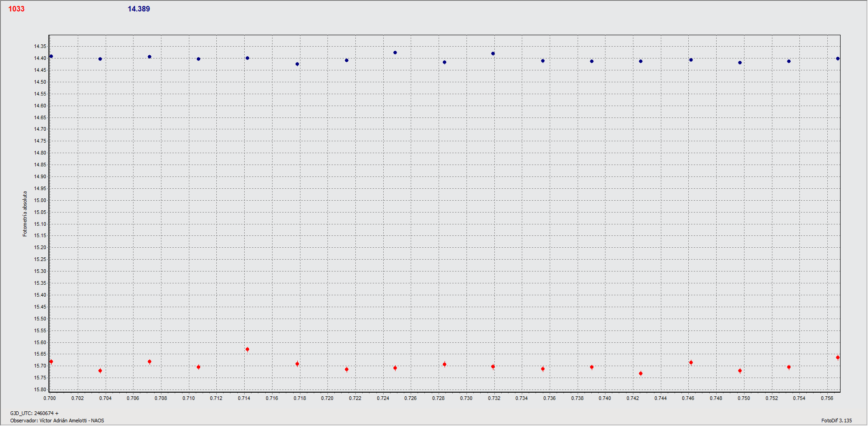Select the last blue point at right edge
The width and height of the screenshot is (868, 426).
tap(838, 59)
